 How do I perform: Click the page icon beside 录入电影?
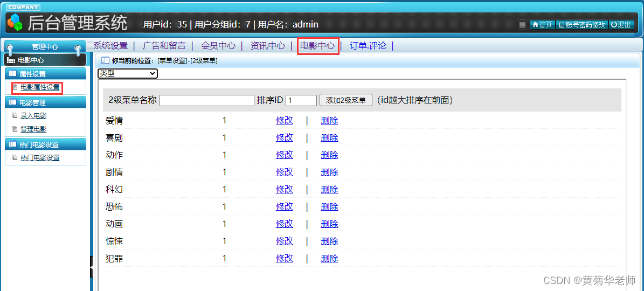pyautogui.click(x=15, y=116)
